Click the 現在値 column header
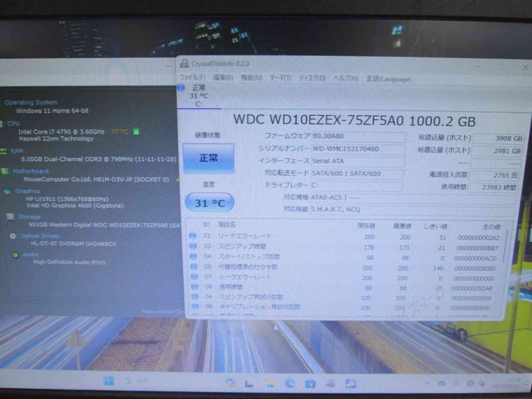Screen dimensions: 532x399 tap(366, 226)
